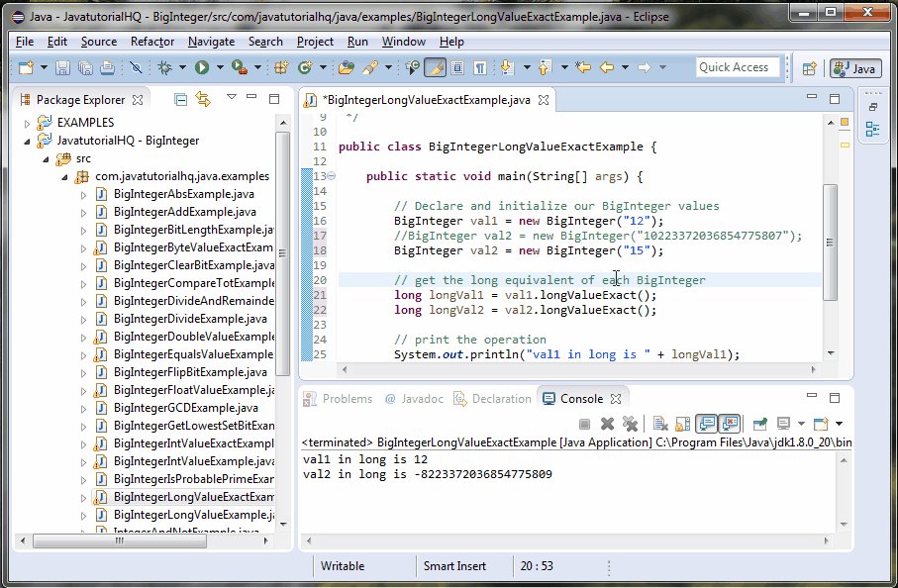Open the Debug launch icon
The width and height of the screenshot is (898, 588).
pos(164,68)
